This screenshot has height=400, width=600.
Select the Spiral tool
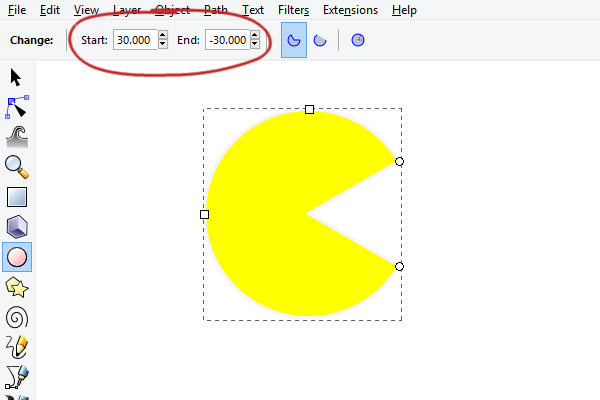17,317
